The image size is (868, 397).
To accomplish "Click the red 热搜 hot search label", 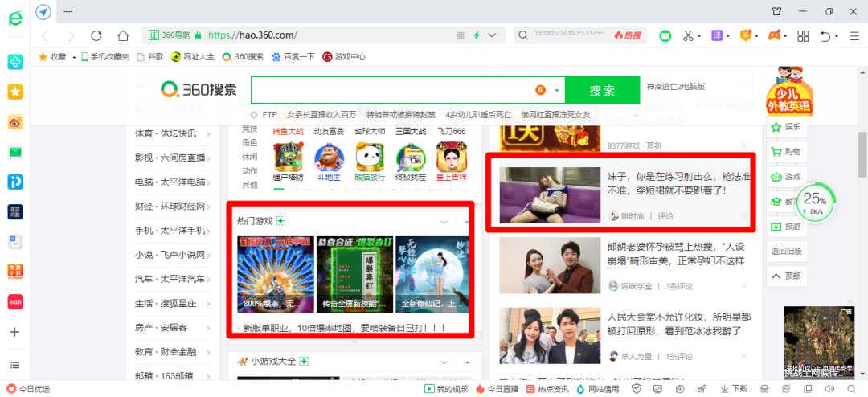I will (628, 35).
